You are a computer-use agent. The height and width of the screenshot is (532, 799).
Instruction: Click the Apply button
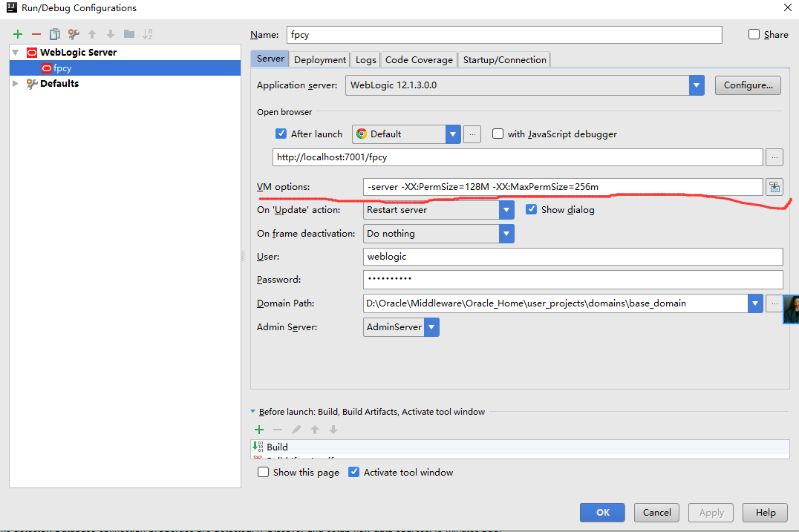click(711, 512)
